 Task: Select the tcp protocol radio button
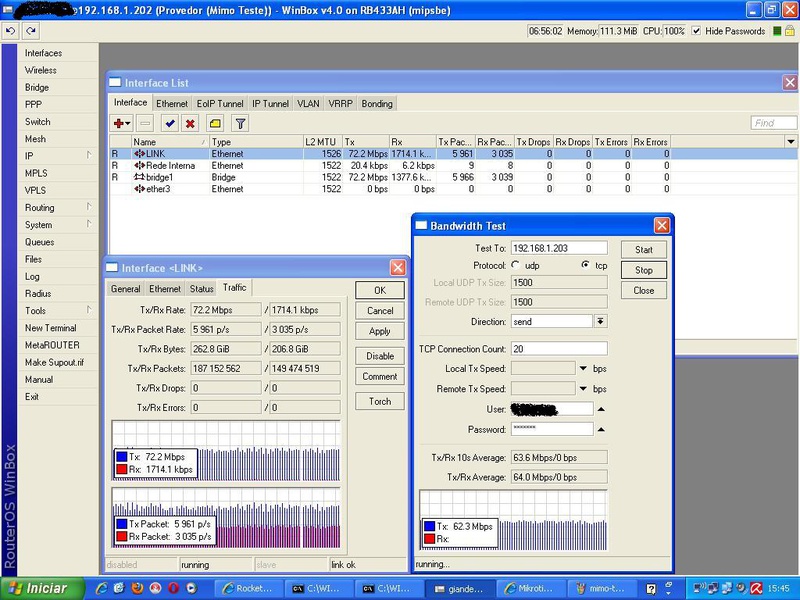pos(586,265)
